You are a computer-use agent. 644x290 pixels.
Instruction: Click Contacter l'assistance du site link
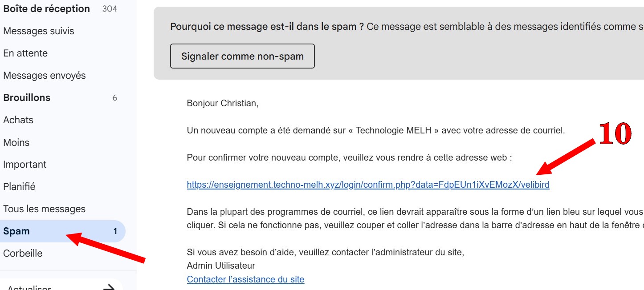245,280
